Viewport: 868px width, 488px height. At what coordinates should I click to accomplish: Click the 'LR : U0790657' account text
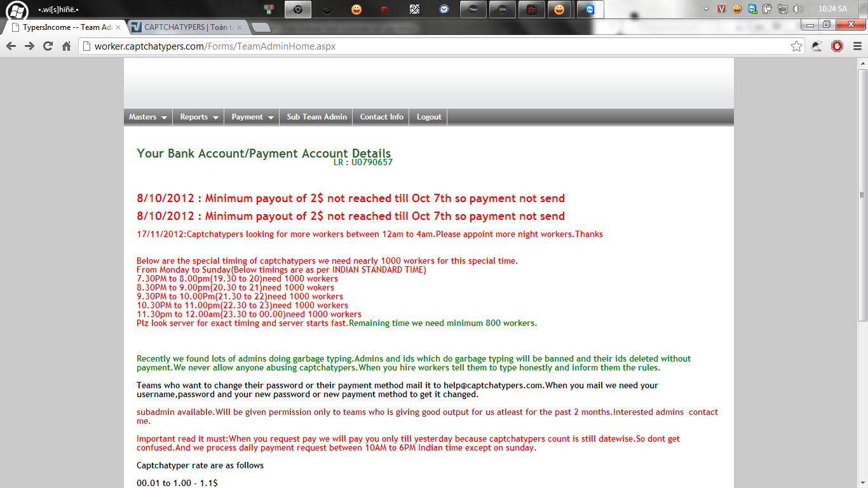(x=363, y=162)
